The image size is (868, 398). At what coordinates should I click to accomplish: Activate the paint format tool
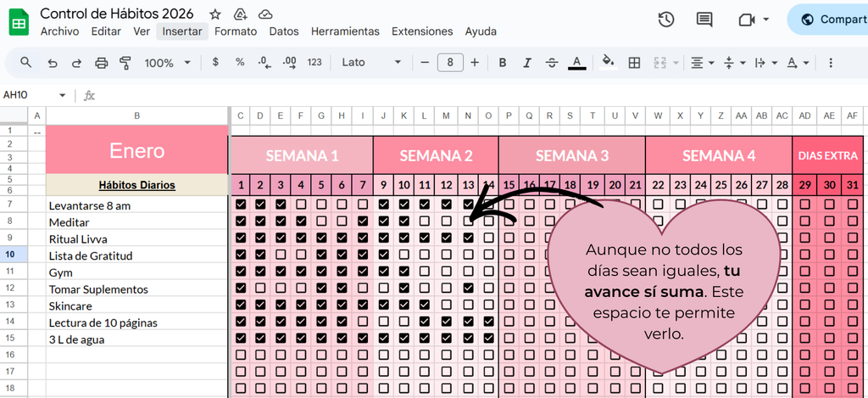pos(125,63)
